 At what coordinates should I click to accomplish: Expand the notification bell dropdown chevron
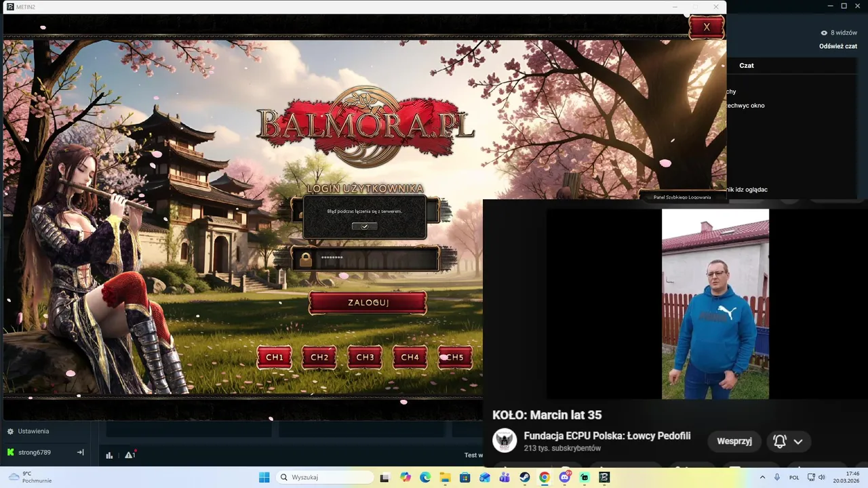[798, 441]
